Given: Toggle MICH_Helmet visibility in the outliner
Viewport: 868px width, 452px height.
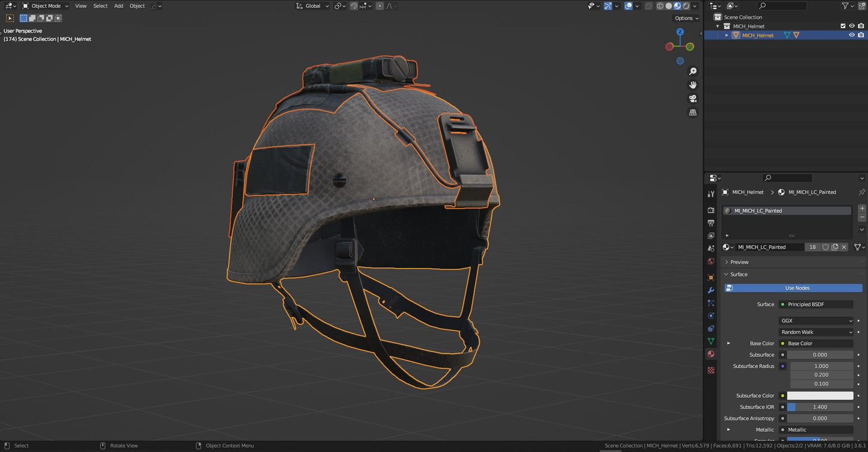Looking at the screenshot, I should coord(851,34).
